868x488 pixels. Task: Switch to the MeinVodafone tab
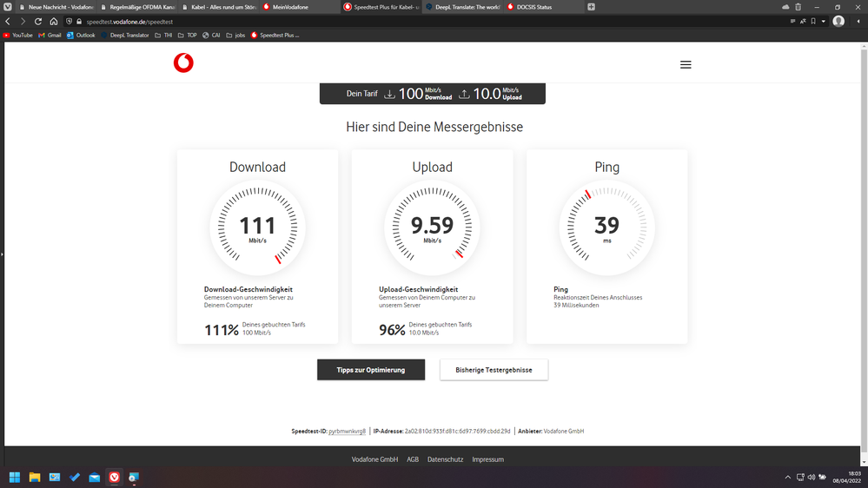pos(300,7)
